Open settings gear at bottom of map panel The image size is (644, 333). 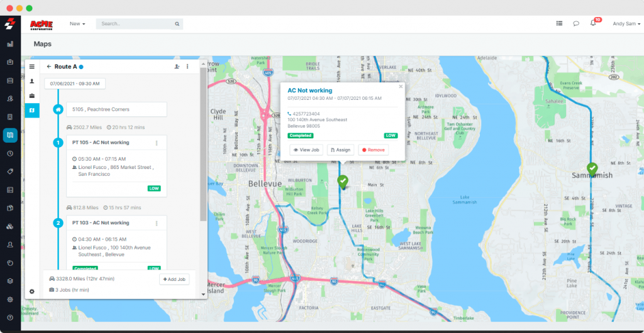point(32,292)
